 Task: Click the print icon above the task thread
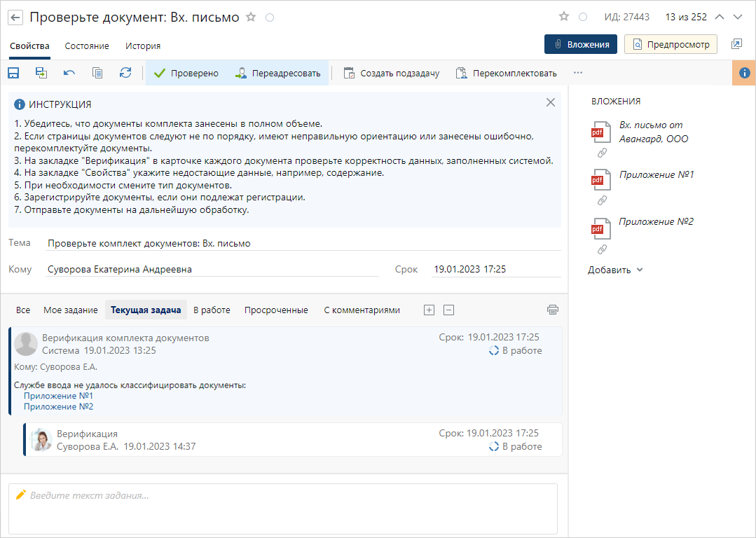point(553,310)
